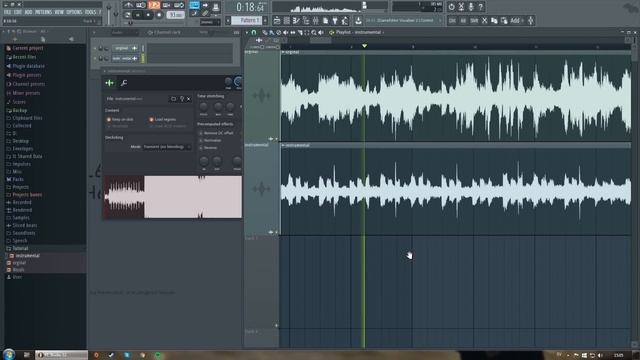Click the undo history refresh icon
The height and width of the screenshot is (360, 640).
tap(451, 7)
